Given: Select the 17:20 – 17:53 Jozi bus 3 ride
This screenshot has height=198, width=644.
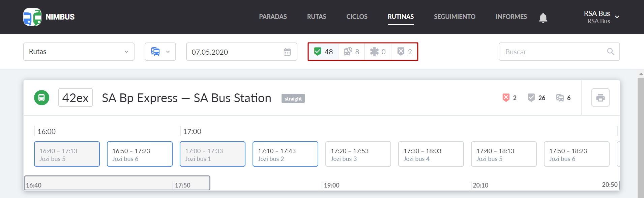Looking at the screenshot, I should (x=358, y=154).
